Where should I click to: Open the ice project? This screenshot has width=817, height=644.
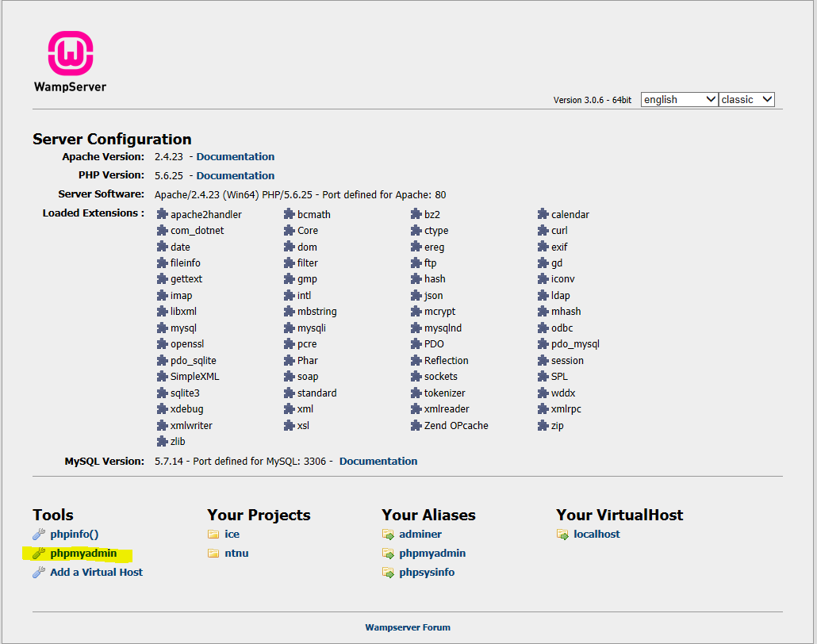(232, 534)
